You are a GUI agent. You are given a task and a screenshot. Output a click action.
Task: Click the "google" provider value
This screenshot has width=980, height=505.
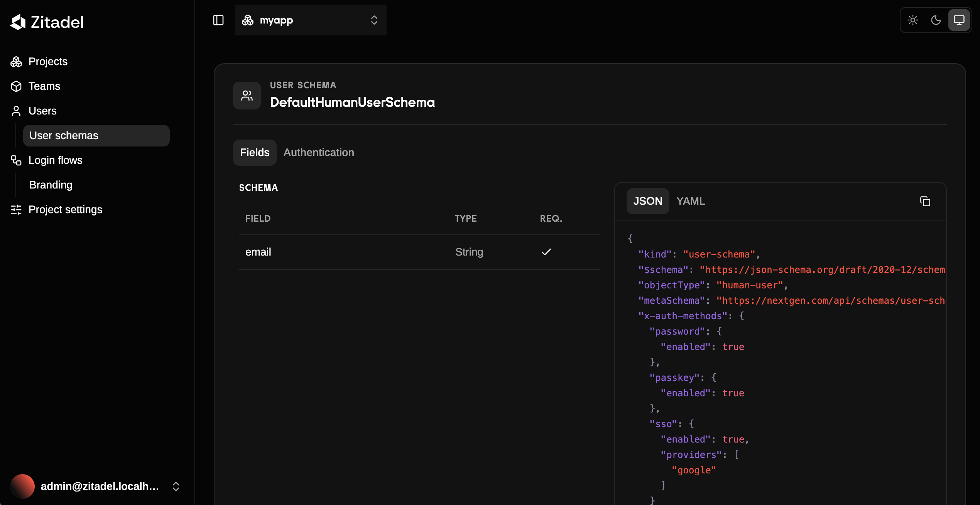(694, 470)
